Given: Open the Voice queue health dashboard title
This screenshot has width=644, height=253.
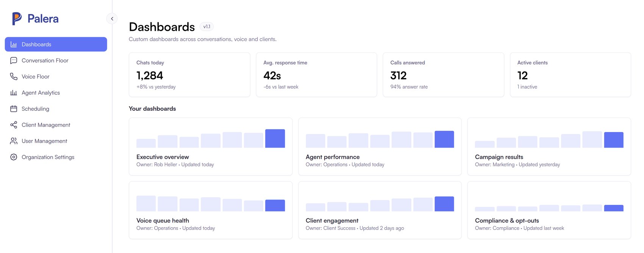Looking at the screenshot, I should pyautogui.click(x=163, y=221).
